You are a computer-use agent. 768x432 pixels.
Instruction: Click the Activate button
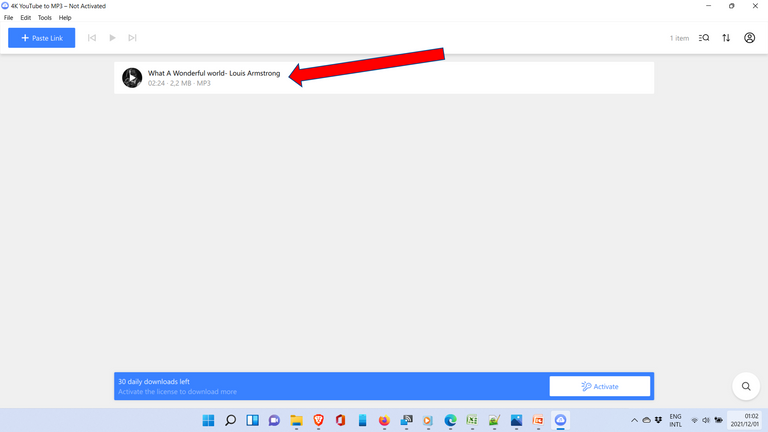[x=600, y=386]
